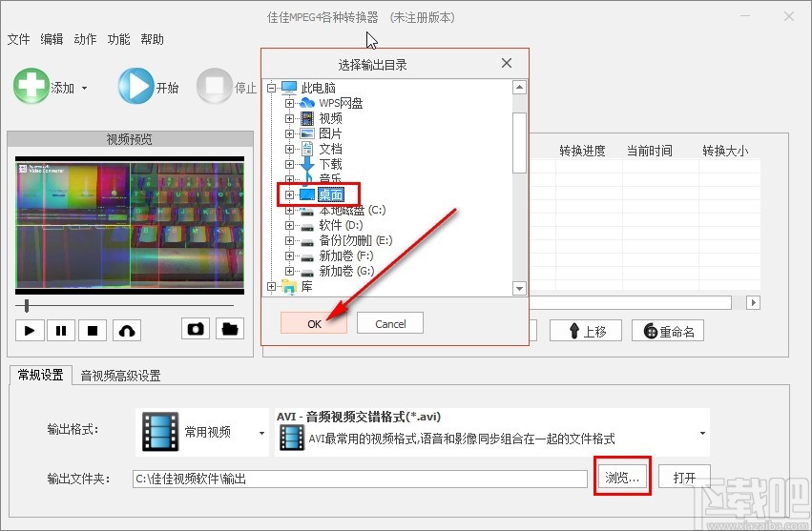
Task: Select the 图片 picture icon in tree
Action: [x=307, y=133]
